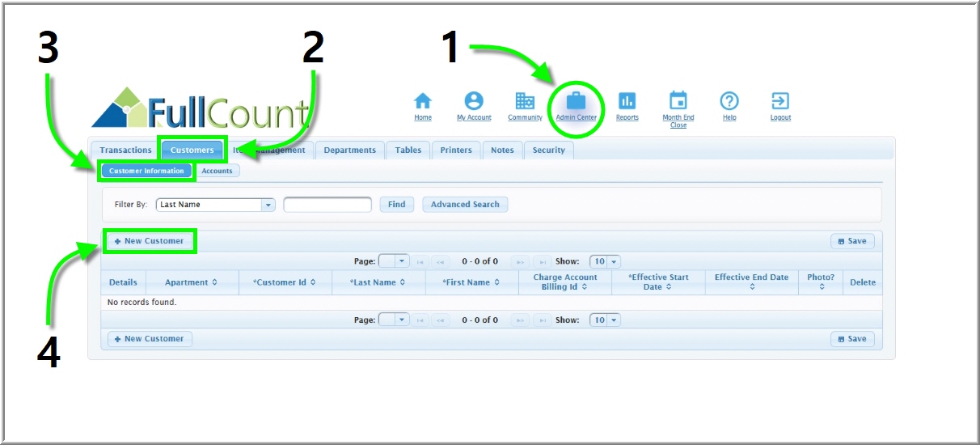980x445 pixels.
Task: Switch to the Departments tab
Action: pos(350,150)
